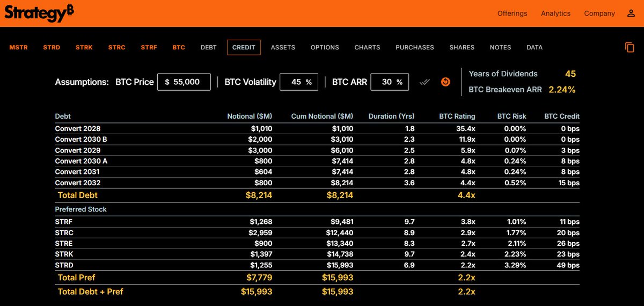The width and height of the screenshot is (644, 306).
Task: Click the BTC Price input field
Action: [184, 82]
